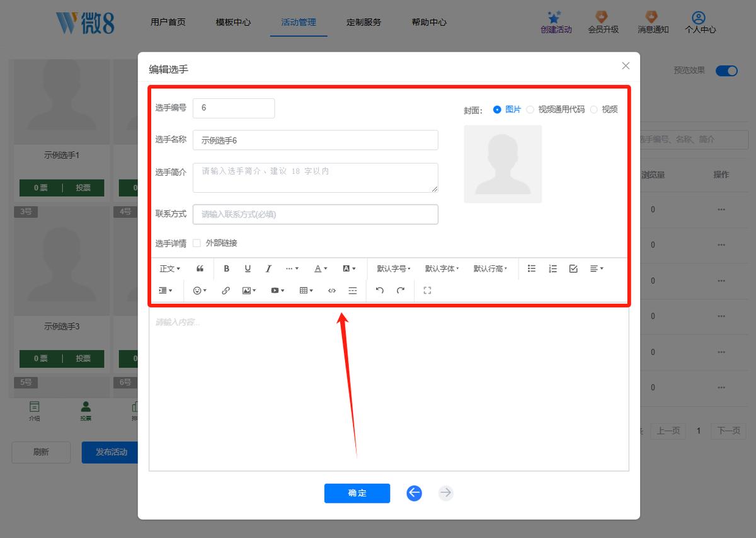Open 定制服务 tab
The width and height of the screenshot is (756, 538).
pyautogui.click(x=364, y=22)
